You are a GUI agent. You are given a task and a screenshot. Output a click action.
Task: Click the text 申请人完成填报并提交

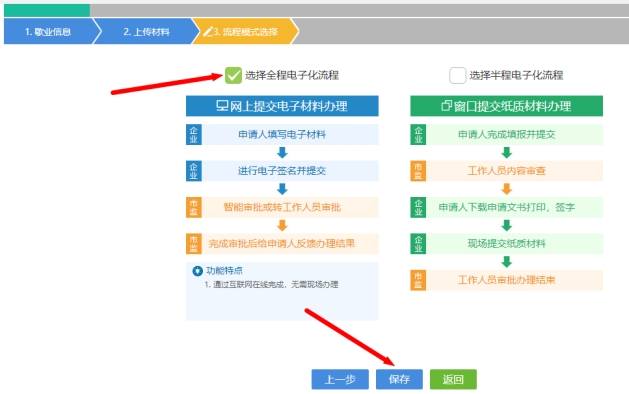[507, 134]
